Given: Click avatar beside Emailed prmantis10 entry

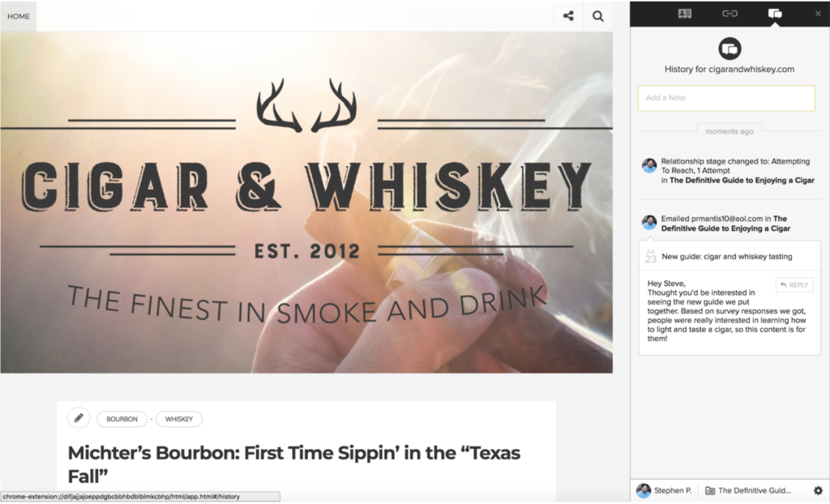Looking at the screenshot, I should [x=649, y=222].
